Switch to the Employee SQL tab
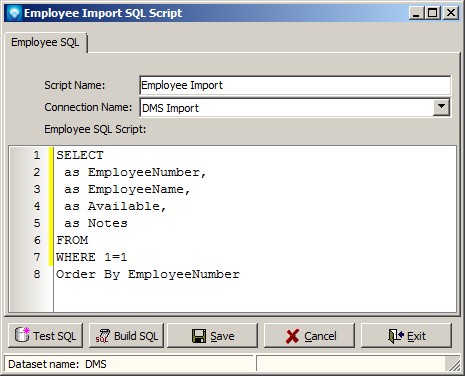465x376 pixels. tap(45, 42)
